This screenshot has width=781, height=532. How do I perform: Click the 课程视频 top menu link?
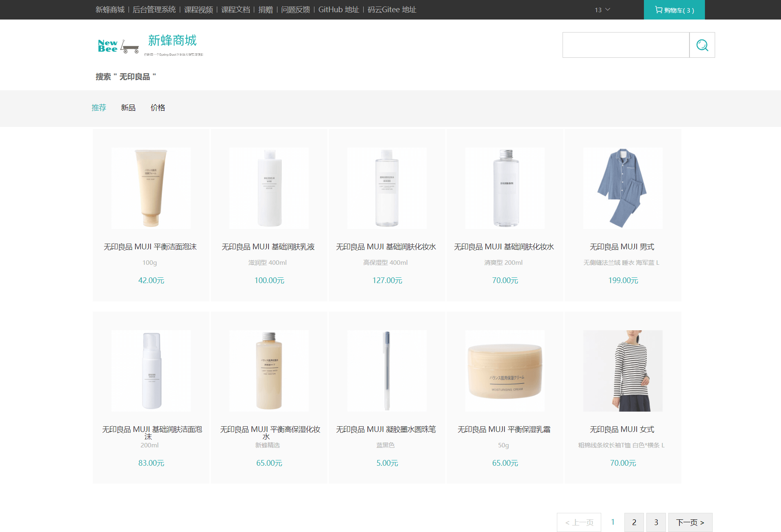[199, 10]
